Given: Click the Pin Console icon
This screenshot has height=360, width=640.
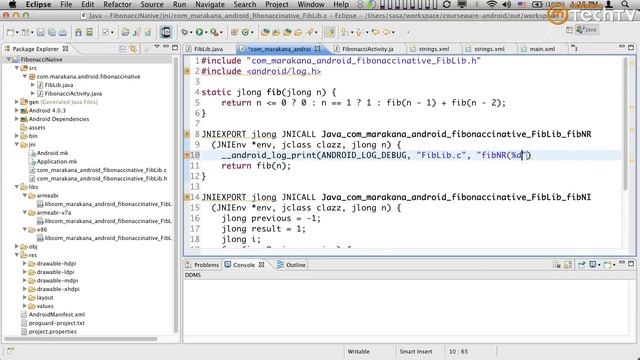Looking at the screenshot, I should (x=581, y=265).
